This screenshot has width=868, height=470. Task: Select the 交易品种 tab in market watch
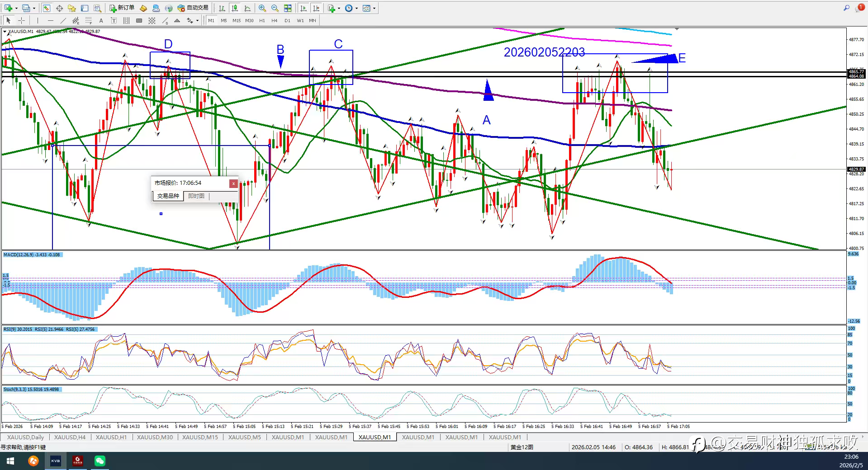[168, 196]
